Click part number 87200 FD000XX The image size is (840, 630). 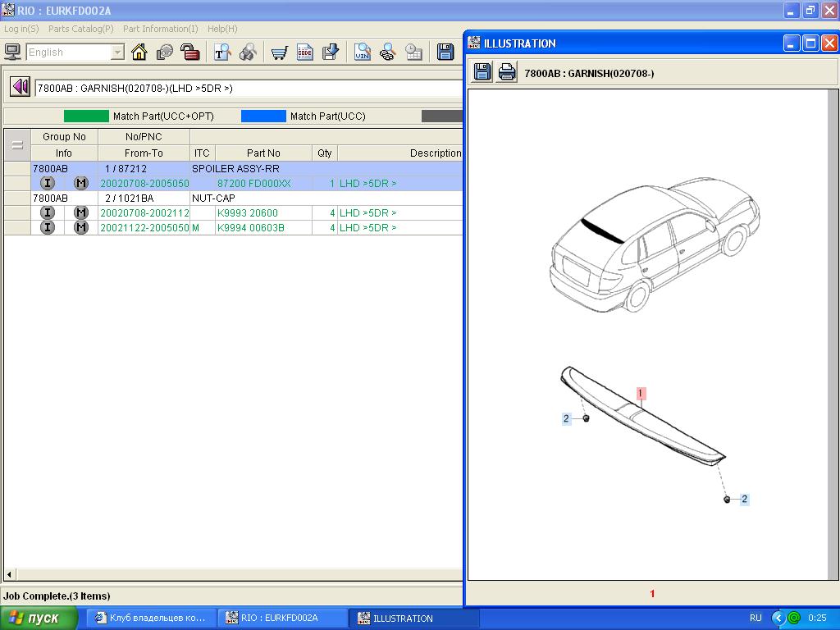(x=253, y=183)
